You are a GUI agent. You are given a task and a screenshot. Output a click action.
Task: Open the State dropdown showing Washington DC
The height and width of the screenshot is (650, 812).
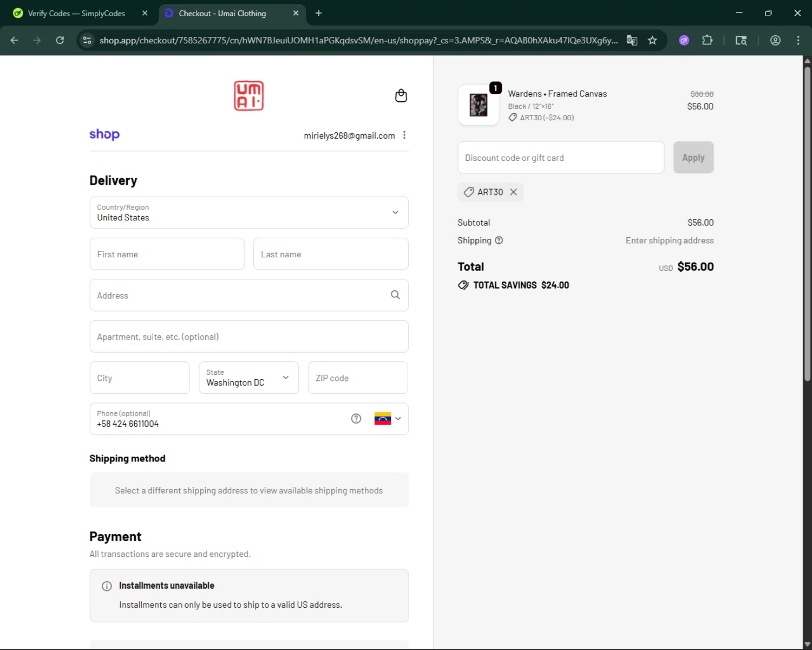pyautogui.click(x=249, y=378)
